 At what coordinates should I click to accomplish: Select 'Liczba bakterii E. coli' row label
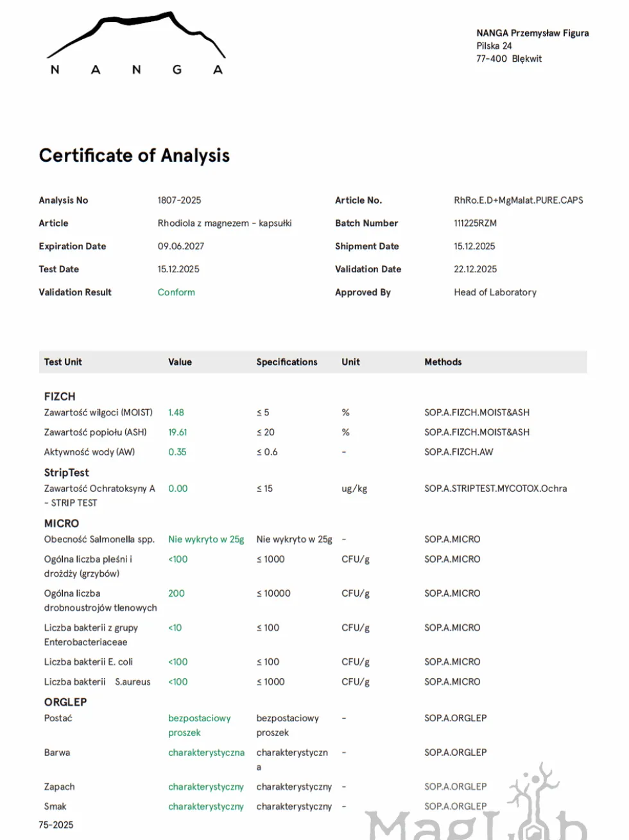click(89, 662)
